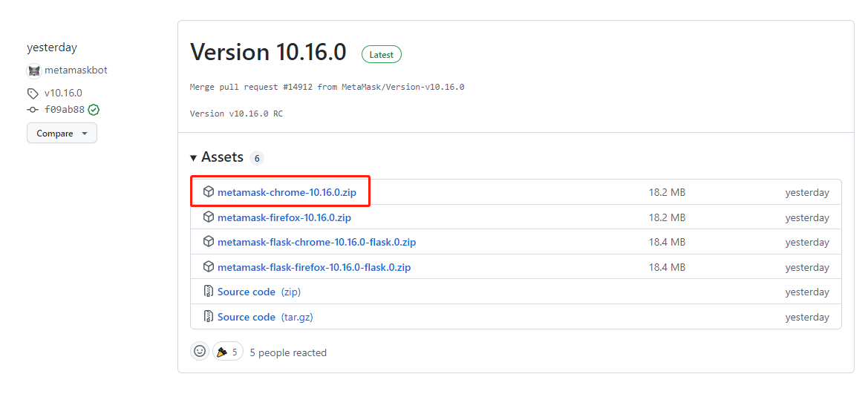Click zip file icon beside Source code (zip)

pyautogui.click(x=208, y=292)
